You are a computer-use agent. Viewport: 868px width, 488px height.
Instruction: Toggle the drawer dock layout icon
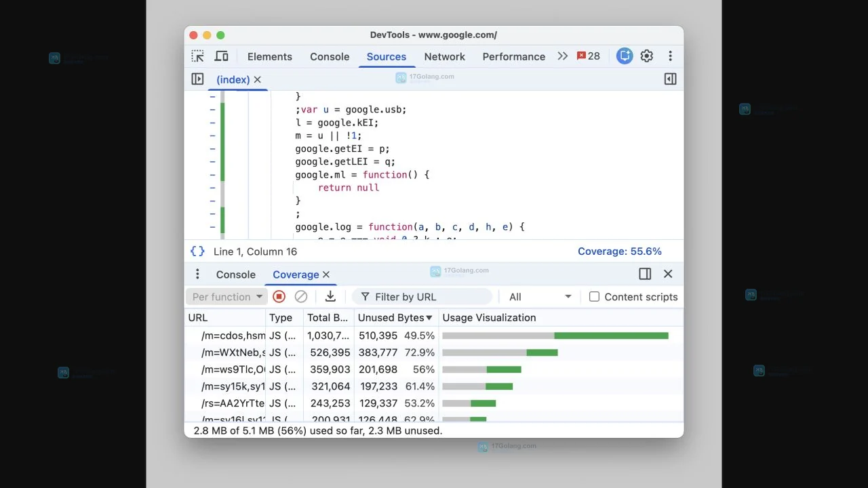click(645, 274)
